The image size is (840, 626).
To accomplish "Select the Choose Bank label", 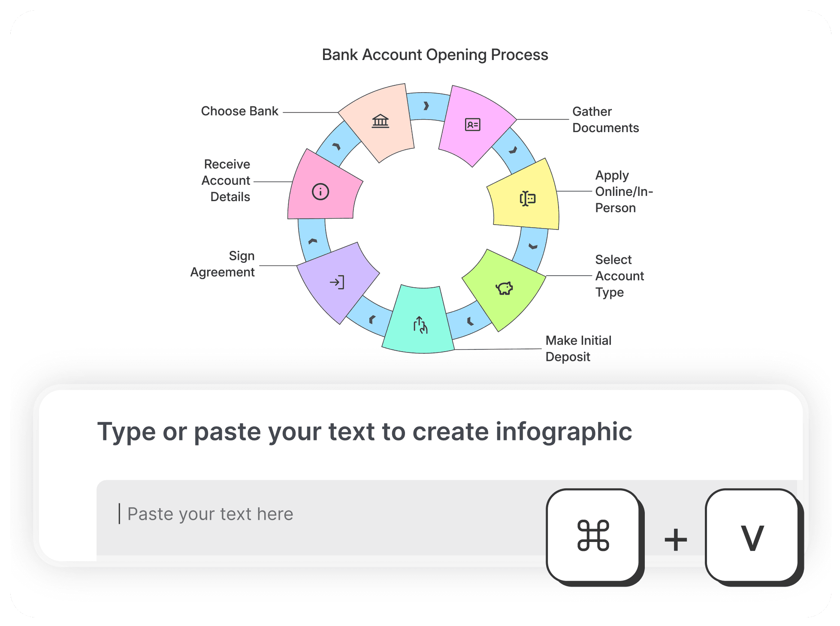I will [x=239, y=111].
